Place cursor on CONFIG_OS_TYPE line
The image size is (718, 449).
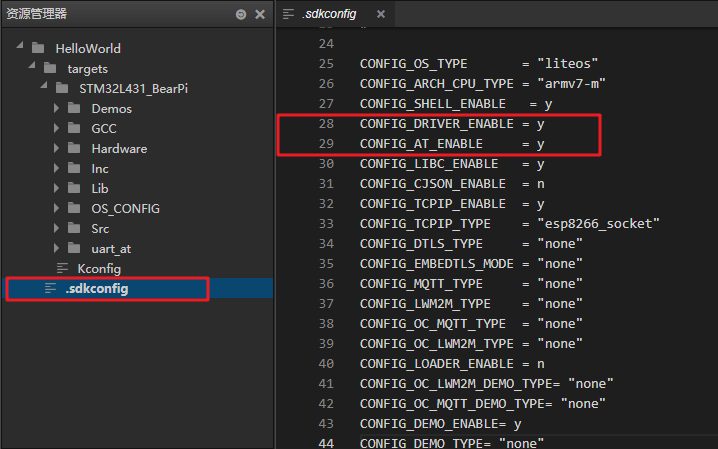pyautogui.click(x=479, y=64)
